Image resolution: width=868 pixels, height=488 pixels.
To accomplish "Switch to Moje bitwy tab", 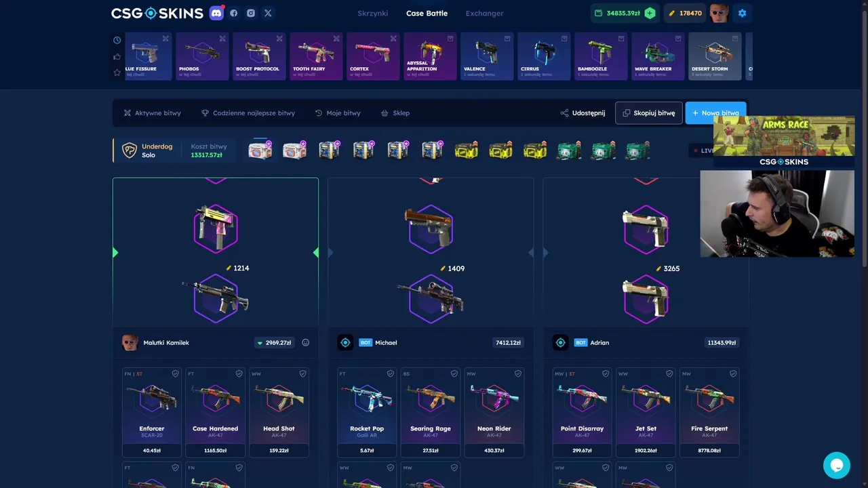I will [x=338, y=113].
